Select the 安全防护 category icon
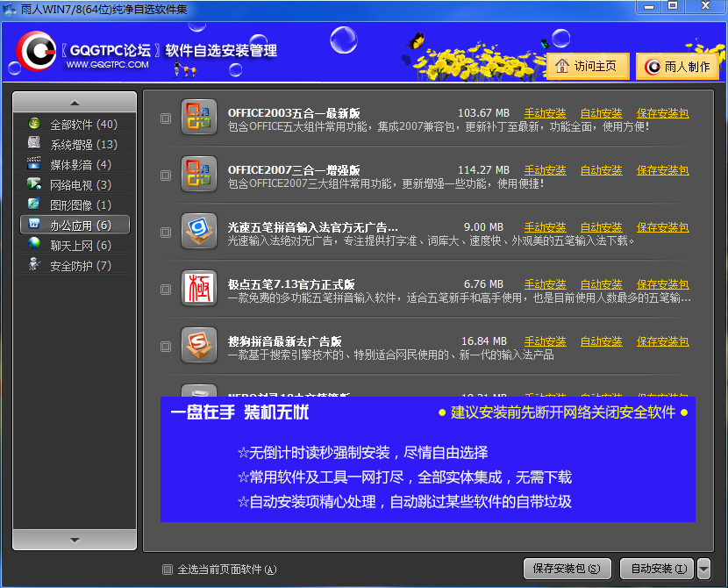This screenshot has height=588, width=728. [x=34, y=266]
